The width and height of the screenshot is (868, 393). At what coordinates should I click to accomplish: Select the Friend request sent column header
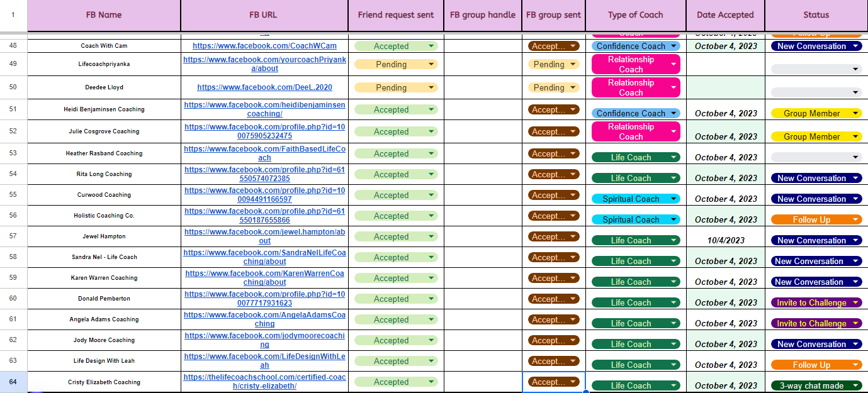tap(396, 15)
